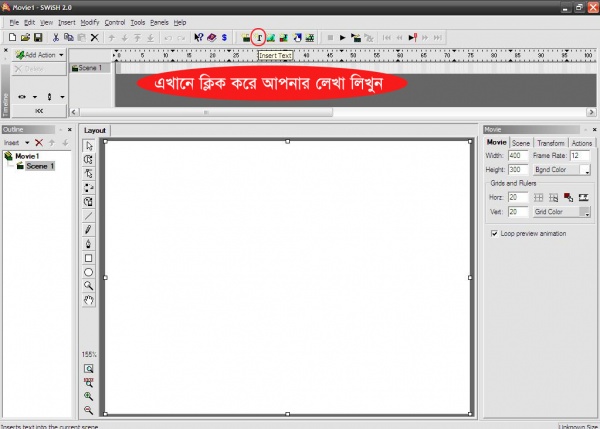Click the Insert Text T icon
This screenshot has height=429, width=600.
(259, 38)
